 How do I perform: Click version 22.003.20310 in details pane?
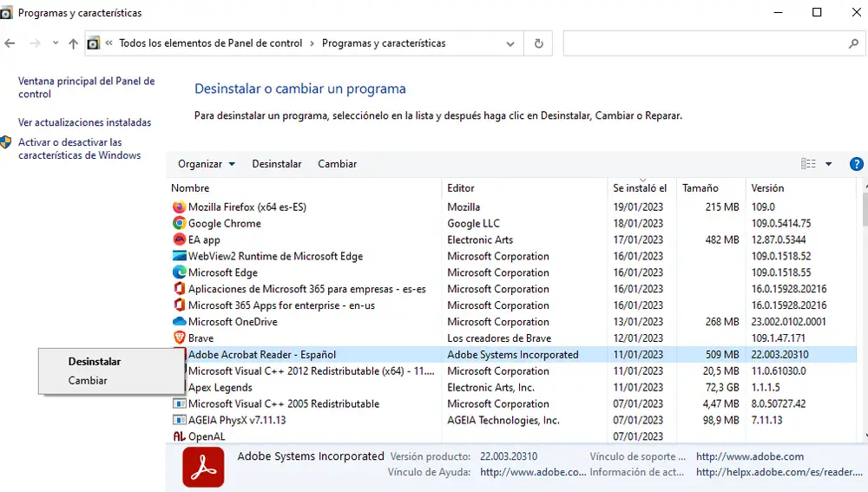(508, 456)
